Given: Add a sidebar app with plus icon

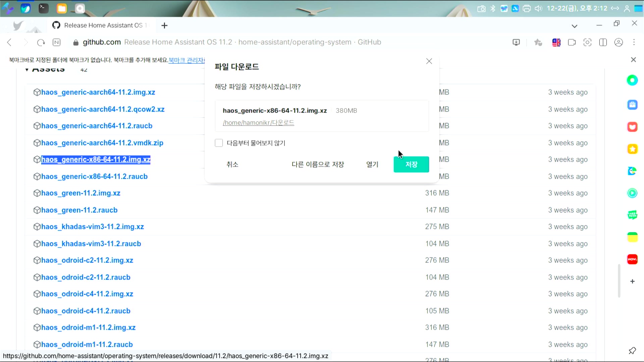Looking at the screenshot, I should [632, 282].
